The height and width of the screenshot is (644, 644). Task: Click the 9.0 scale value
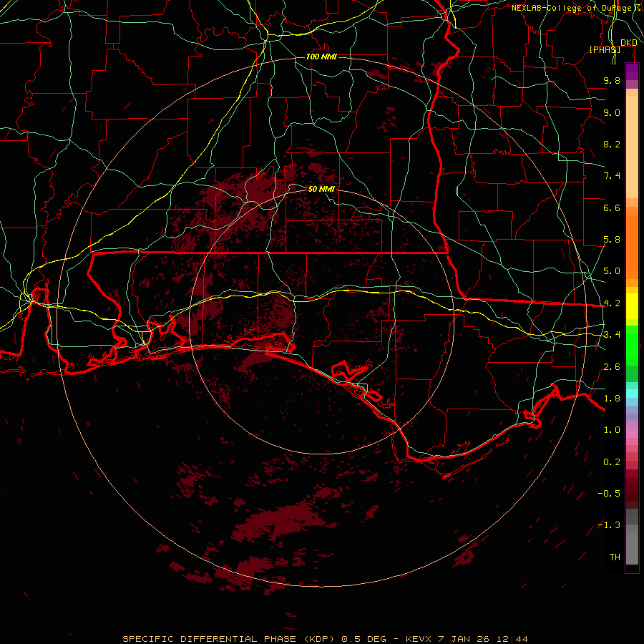612,112
